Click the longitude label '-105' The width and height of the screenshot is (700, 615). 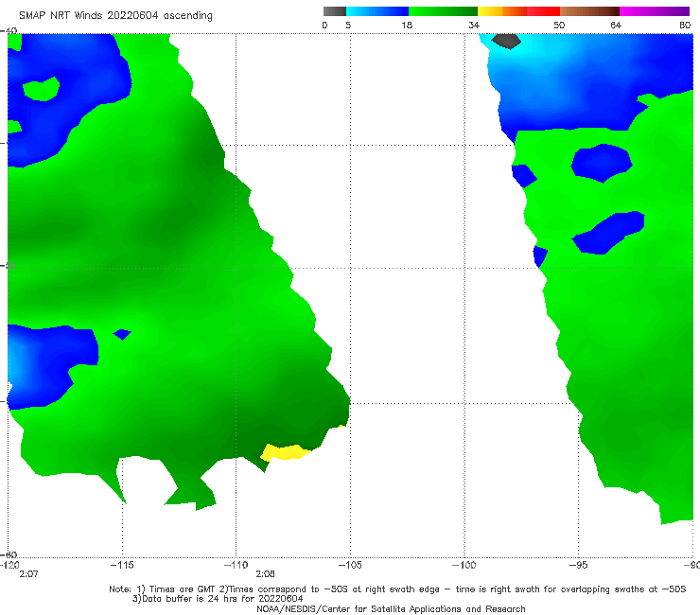(x=350, y=565)
